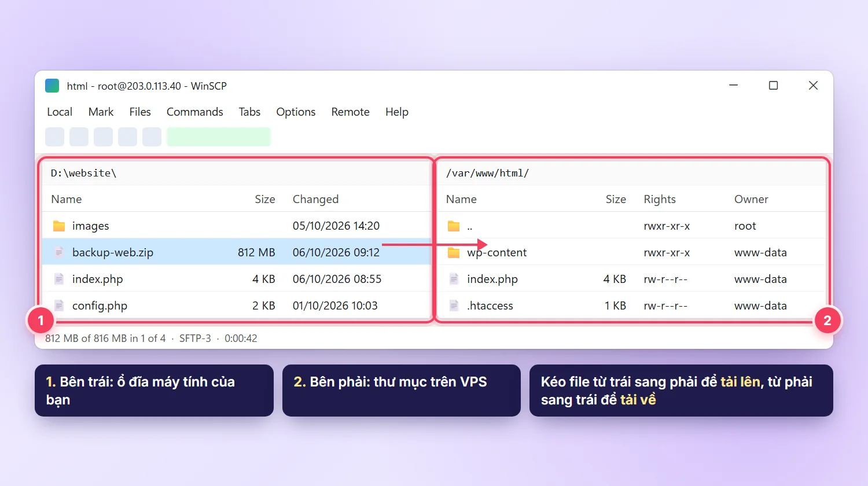
Task: Open the Local menu
Action: tap(60, 112)
